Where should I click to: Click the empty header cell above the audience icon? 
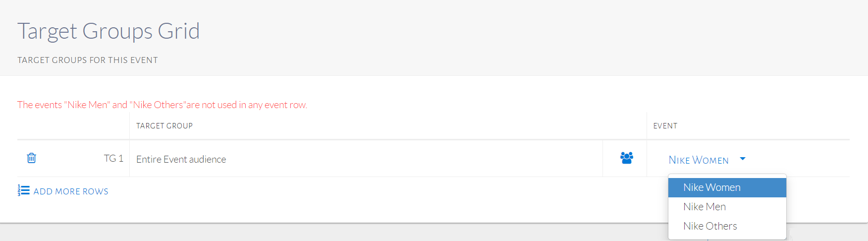(624, 126)
